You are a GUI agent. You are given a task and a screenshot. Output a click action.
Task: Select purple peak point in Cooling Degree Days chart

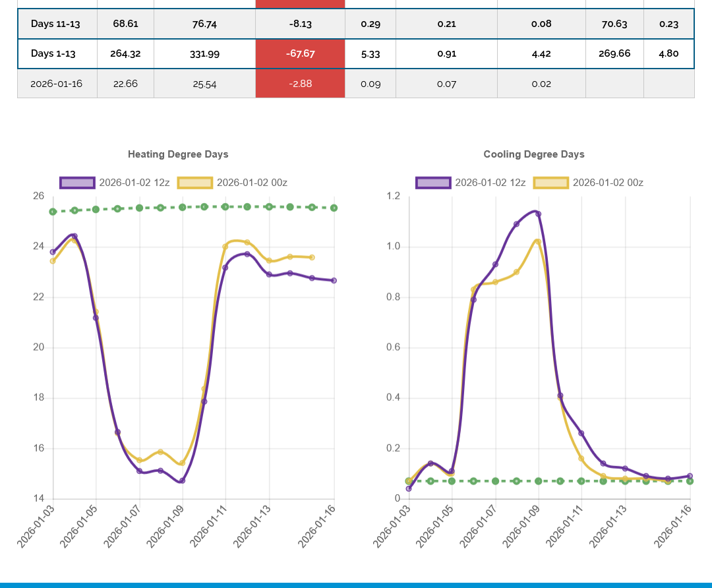pos(538,214)
